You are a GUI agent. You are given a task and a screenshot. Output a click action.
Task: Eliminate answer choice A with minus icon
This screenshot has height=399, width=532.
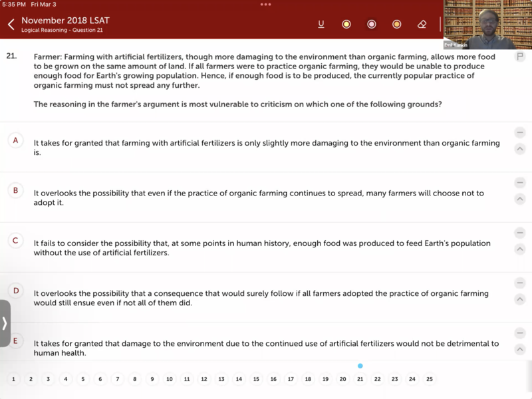click(x=520, y=133)
